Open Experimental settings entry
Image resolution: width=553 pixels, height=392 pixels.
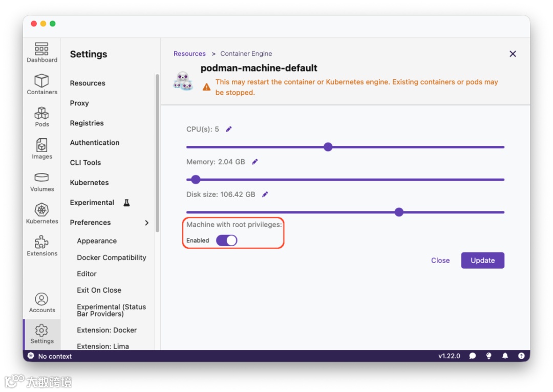point(92,203)
